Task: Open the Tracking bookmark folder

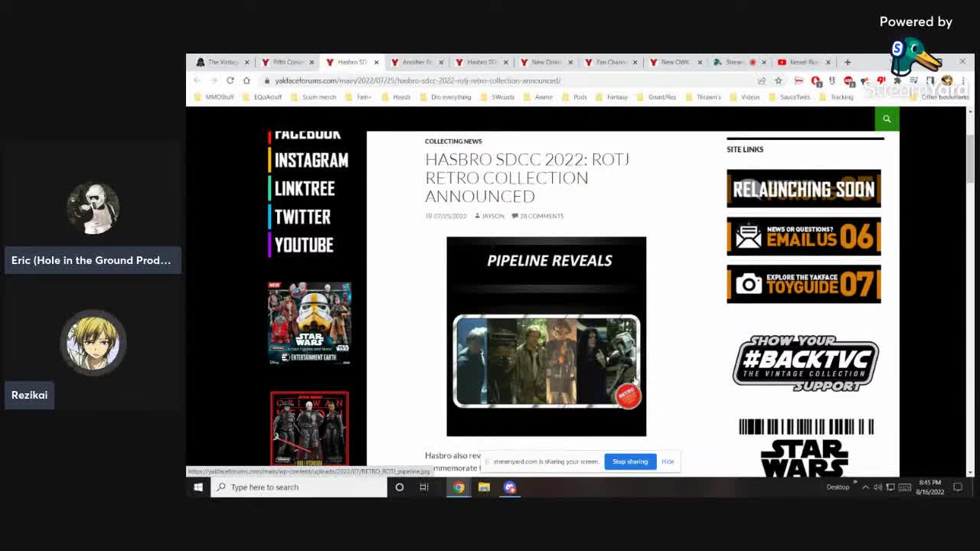Action: pos(836,97)
